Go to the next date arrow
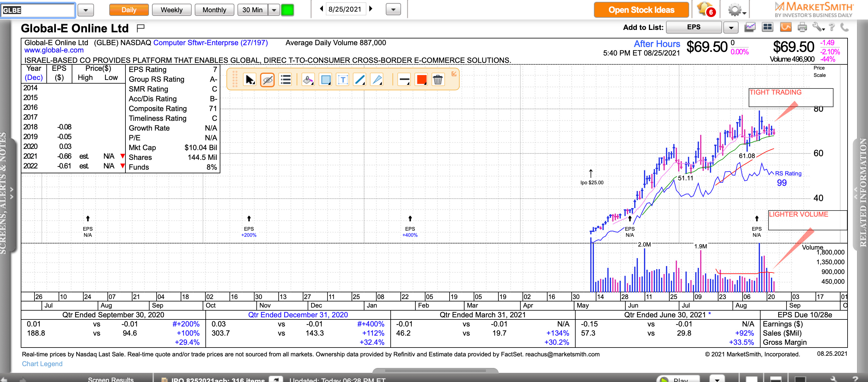Screen dimensions: 868x382 (371, 9)
